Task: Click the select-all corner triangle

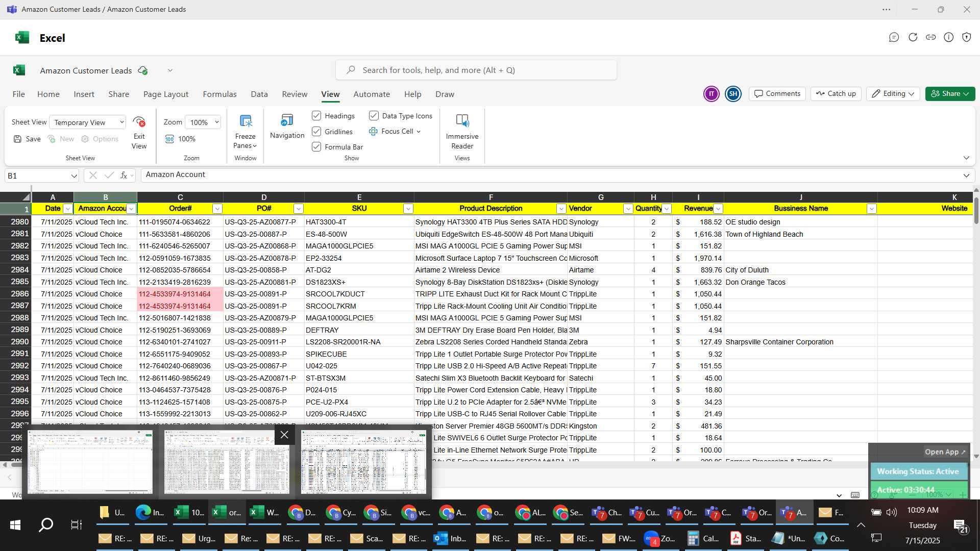Action: click(x=26, y=197)
